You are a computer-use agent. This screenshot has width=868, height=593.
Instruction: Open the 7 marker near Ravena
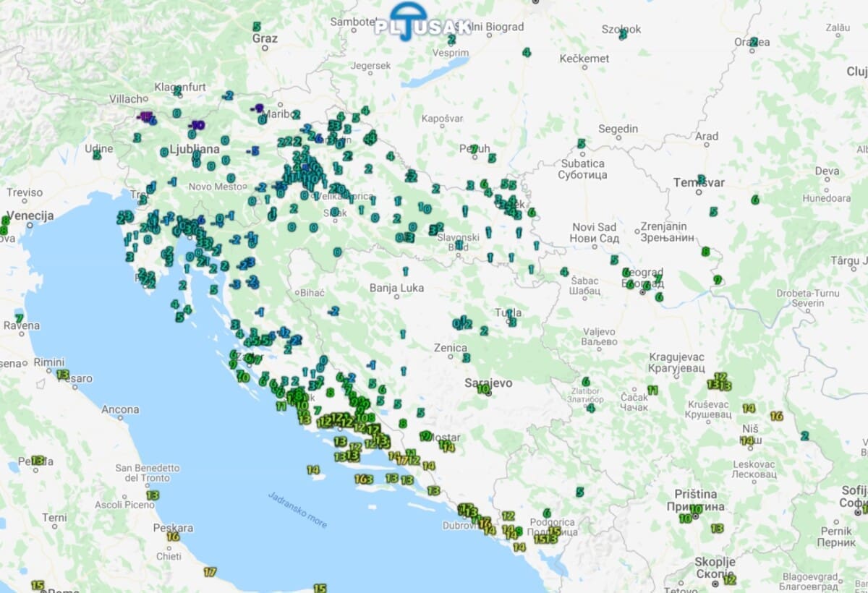point(19,317)
